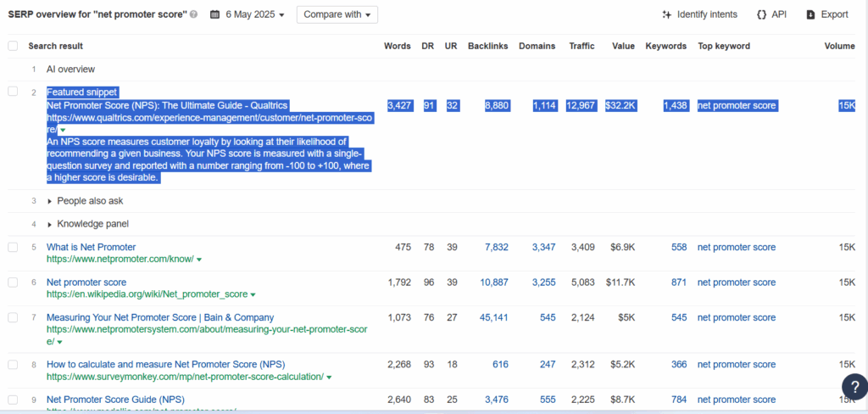The height and width of the screenshot is (414, 868).
Task: Click traffic value 12,967 in Qualtrics row
Action: pos(581,106)
